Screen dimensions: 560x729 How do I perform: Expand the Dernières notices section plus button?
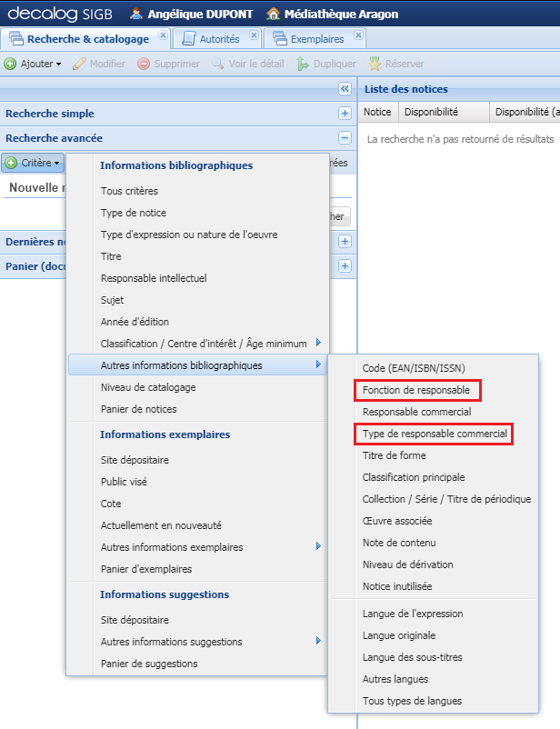pyautogui.click(x=345, y=242)
